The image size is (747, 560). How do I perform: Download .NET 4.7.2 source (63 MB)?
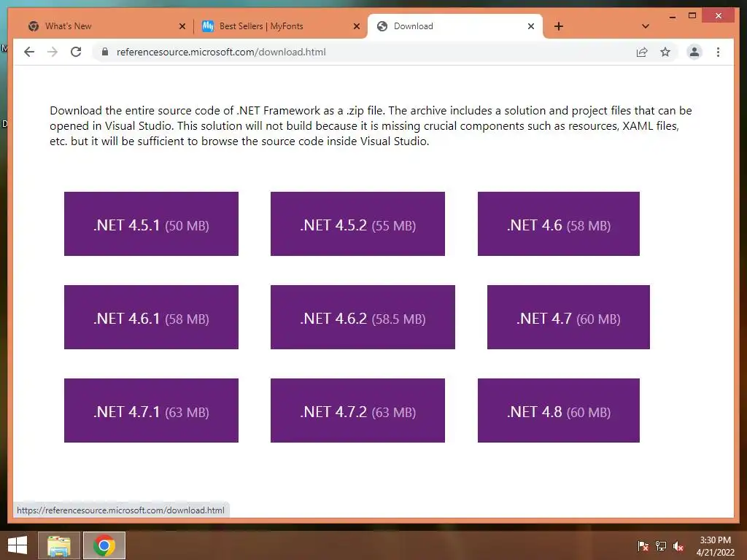(x=357, y=411)
